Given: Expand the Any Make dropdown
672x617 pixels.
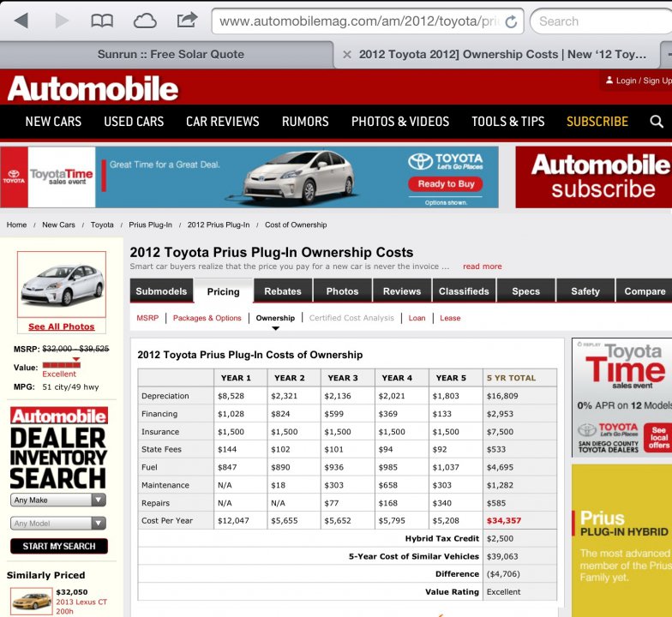Looking at the screenshot, I should [58, 500].
